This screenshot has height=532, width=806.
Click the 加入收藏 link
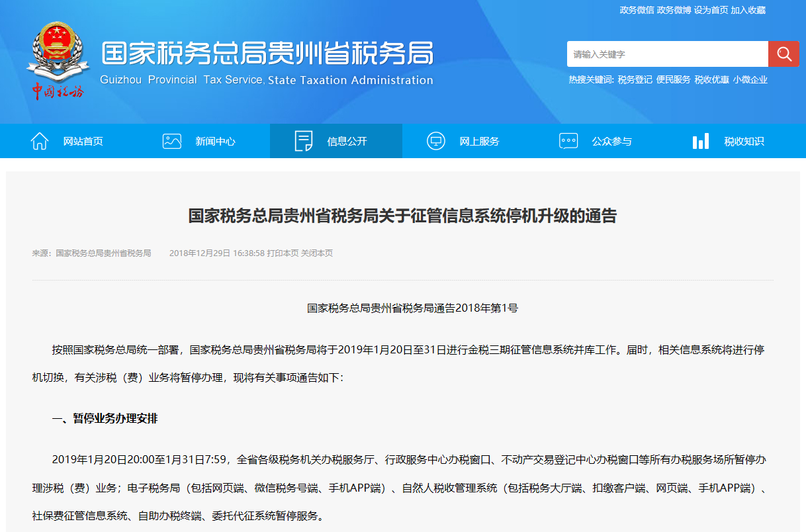pos(748,10)
